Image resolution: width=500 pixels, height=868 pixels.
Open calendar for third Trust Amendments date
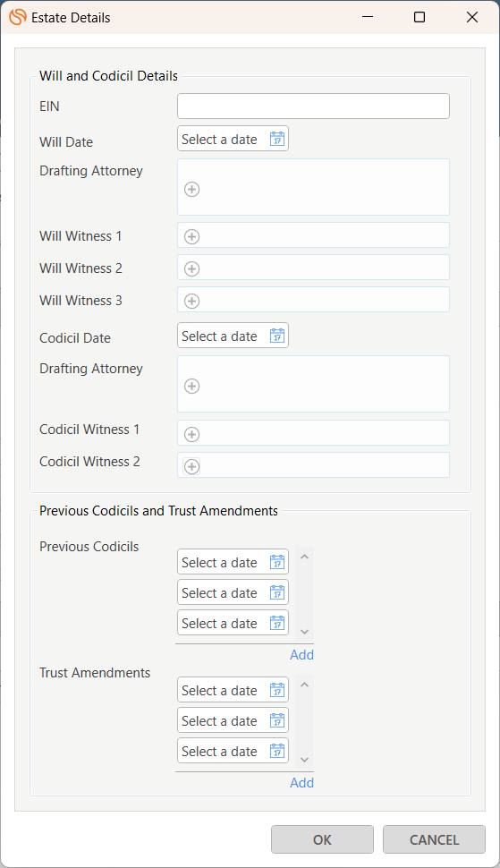click(277, 751)
